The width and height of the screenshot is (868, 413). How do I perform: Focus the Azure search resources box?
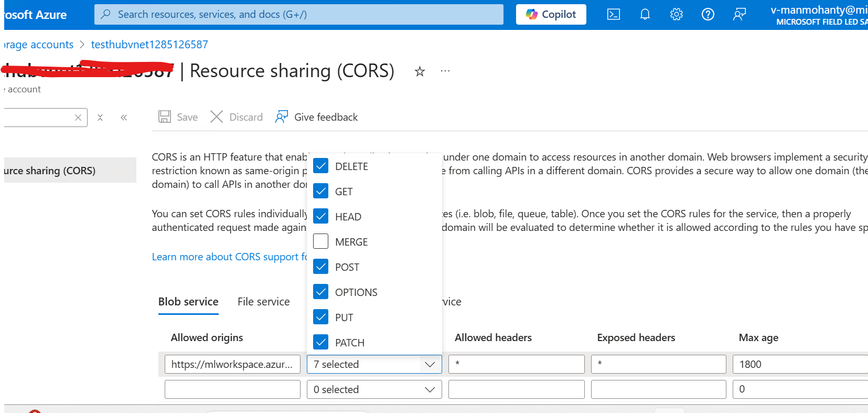299,15
